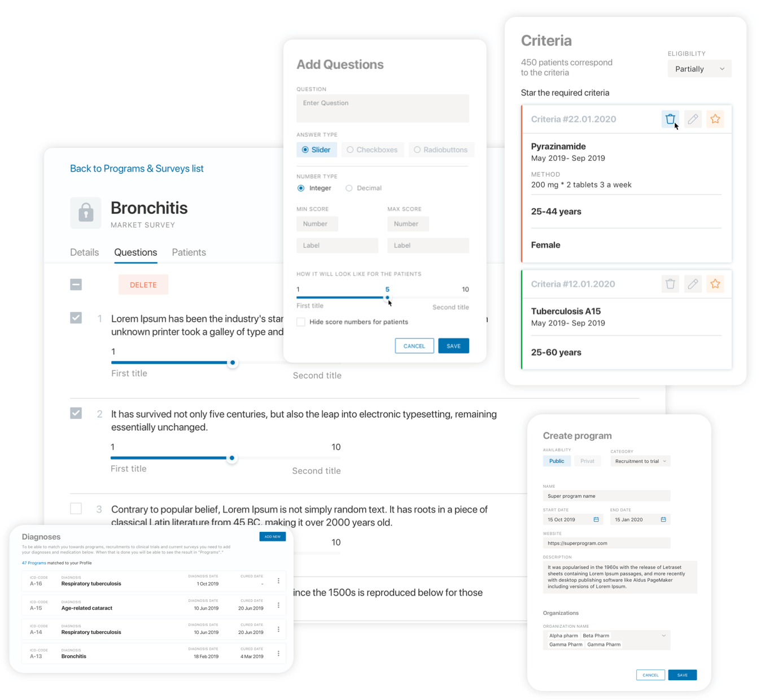Delete Criteria #12.01.2020 with trash icon

point(670,284)
